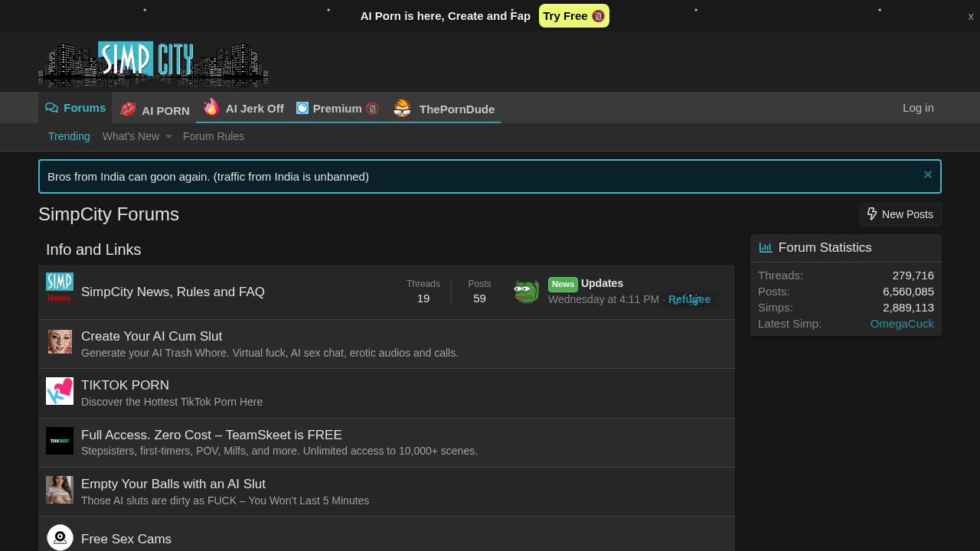Open the Free Sex Cams link
This screenshot has height=551, width=980.
(x=126, y=539)
